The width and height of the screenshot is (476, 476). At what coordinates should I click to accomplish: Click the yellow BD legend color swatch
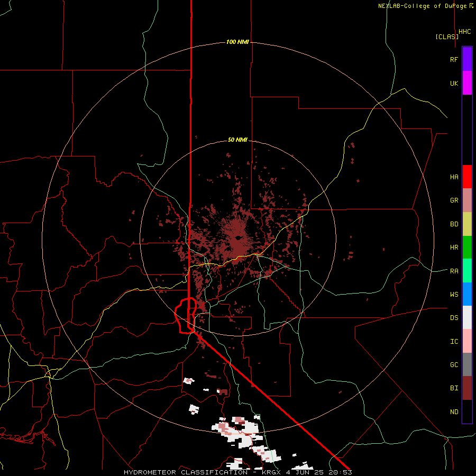click(467, 224)
